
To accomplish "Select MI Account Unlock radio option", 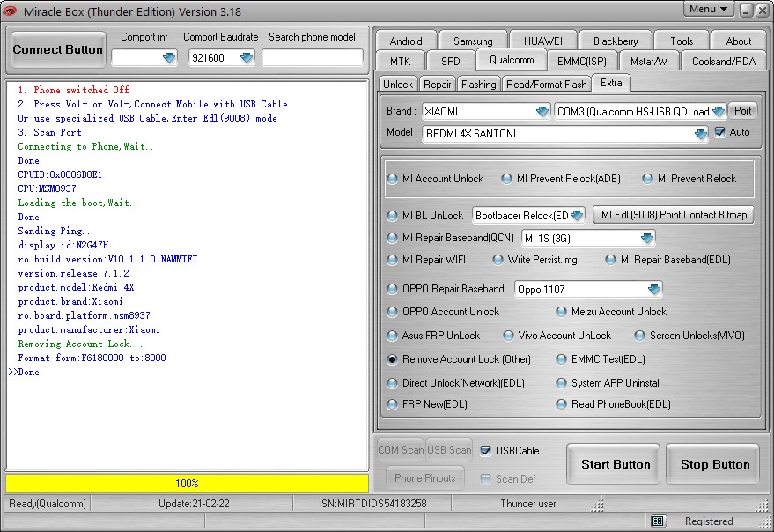I will 393,179.
